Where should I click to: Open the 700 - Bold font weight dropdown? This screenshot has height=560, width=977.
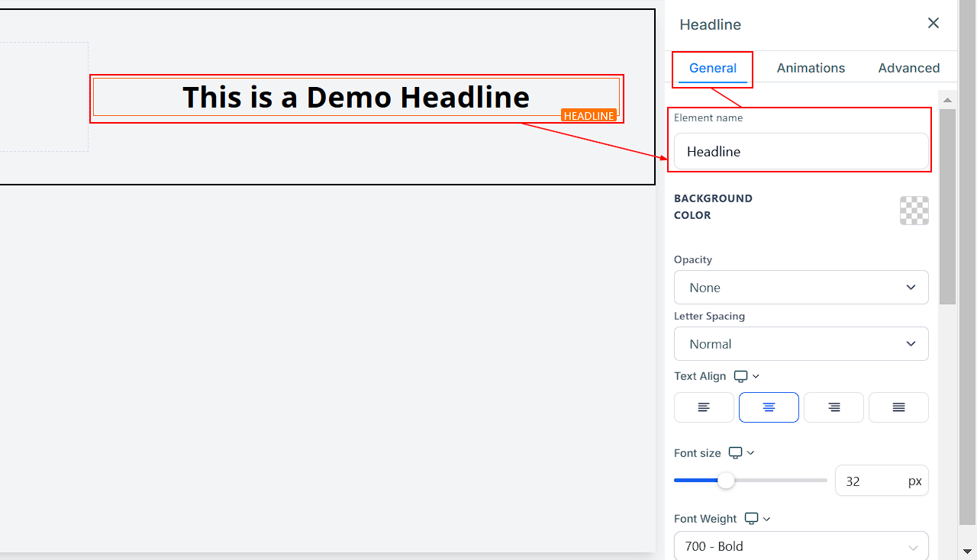point(801,546)
